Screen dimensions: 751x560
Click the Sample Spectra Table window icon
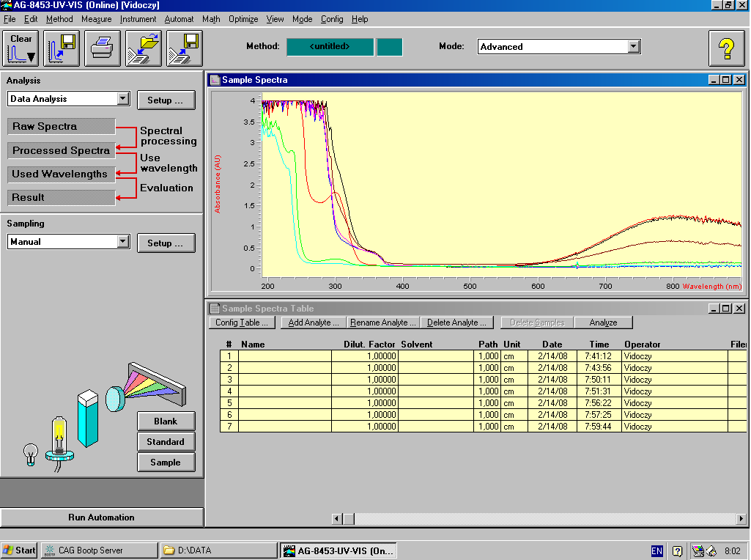(x=215, y=309)
